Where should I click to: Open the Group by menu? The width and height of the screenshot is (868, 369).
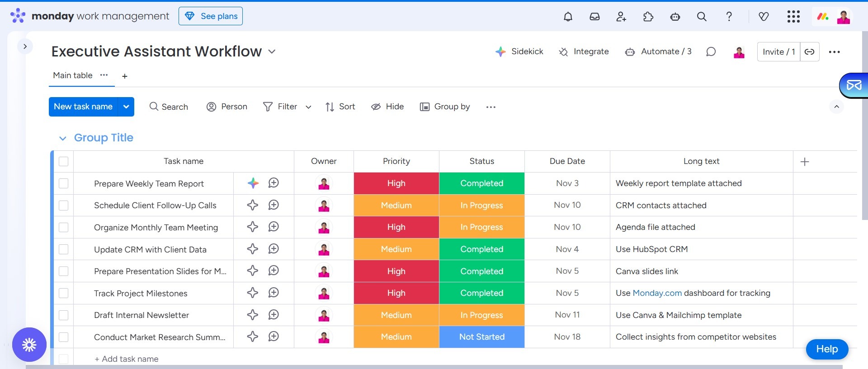tap(445, 107)
